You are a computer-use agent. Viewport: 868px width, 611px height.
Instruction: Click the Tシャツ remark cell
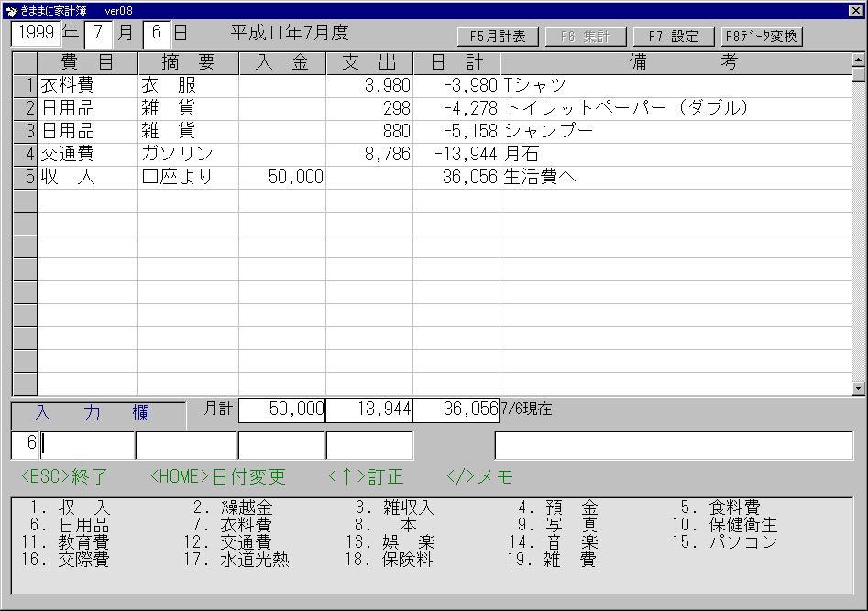pos(676,86)
